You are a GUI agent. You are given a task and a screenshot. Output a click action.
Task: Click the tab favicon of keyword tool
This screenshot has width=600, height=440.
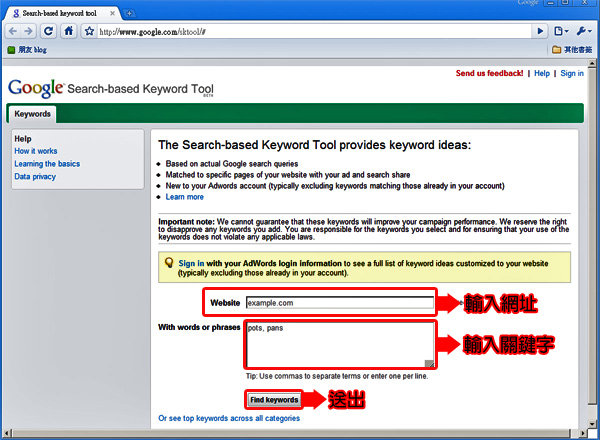click(16, 13)
